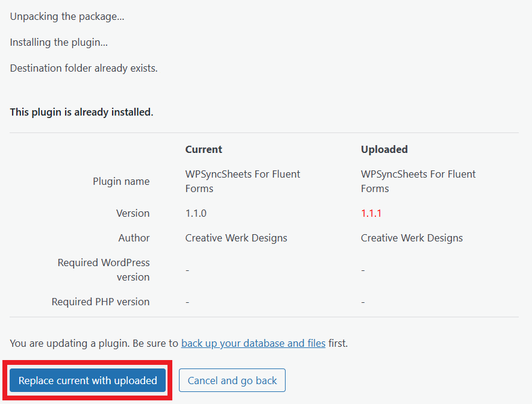
Task: Click the Plugin name row label
Action: tap(121, 181)
